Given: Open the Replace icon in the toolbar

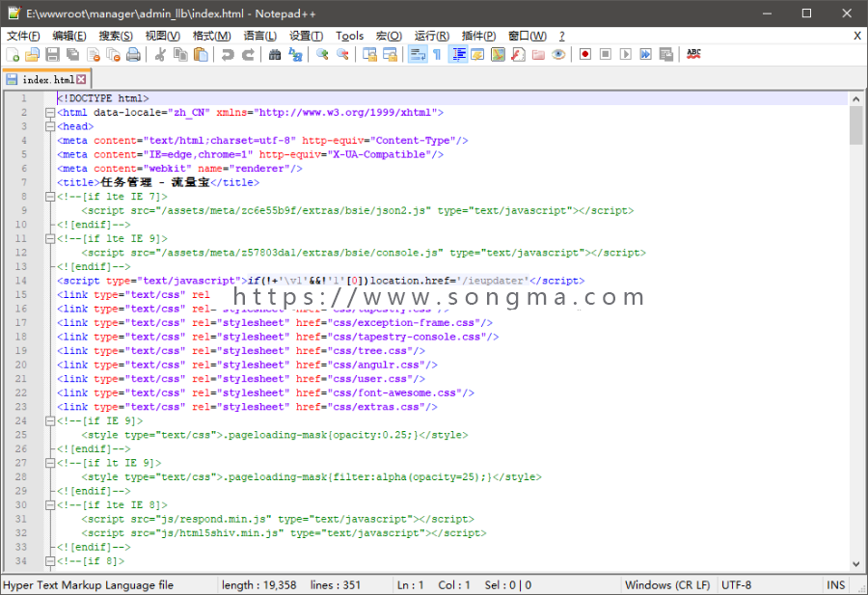Looking at the screenshot, I should tap(295, 54).
